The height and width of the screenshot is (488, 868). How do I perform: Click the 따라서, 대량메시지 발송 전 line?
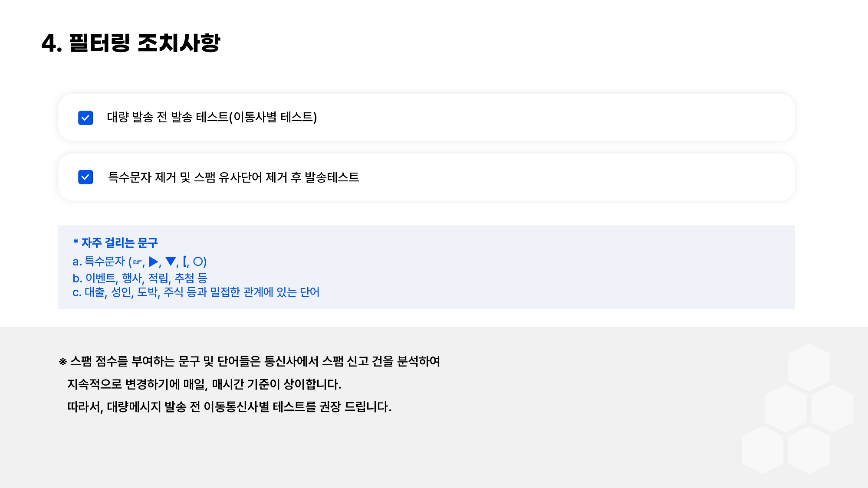pos(229,407)
